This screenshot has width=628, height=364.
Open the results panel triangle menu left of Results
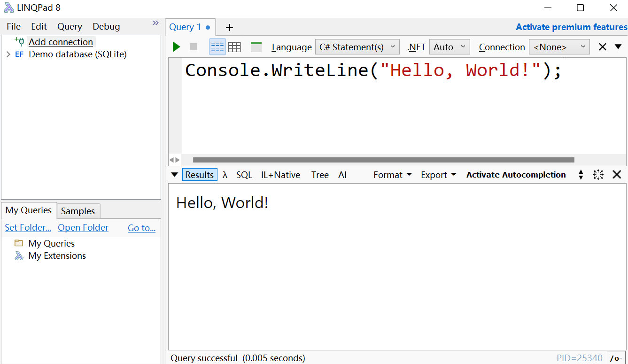tap(174, 175)
